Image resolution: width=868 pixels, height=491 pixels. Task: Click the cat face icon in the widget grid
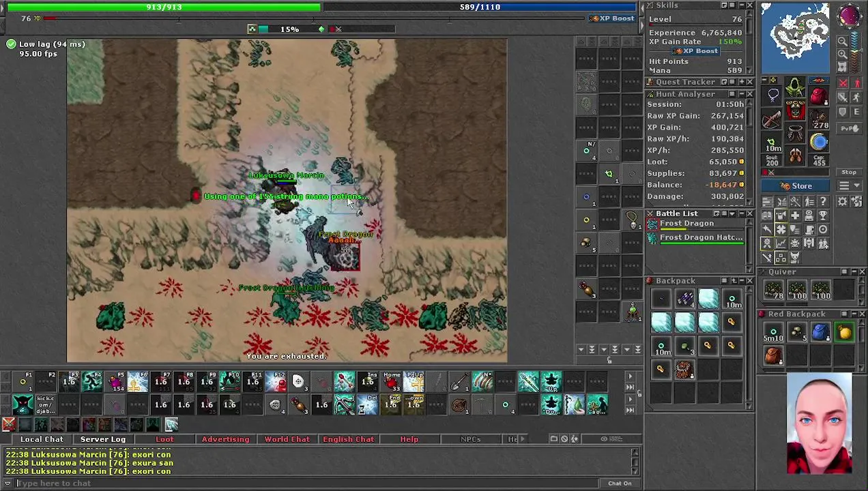796,258
